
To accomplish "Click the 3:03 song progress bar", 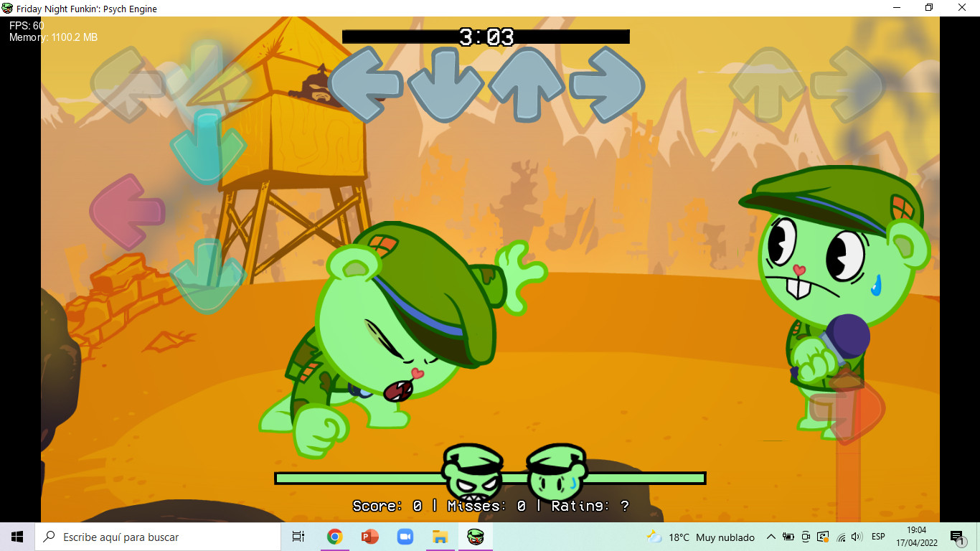I will coord(486,36).
